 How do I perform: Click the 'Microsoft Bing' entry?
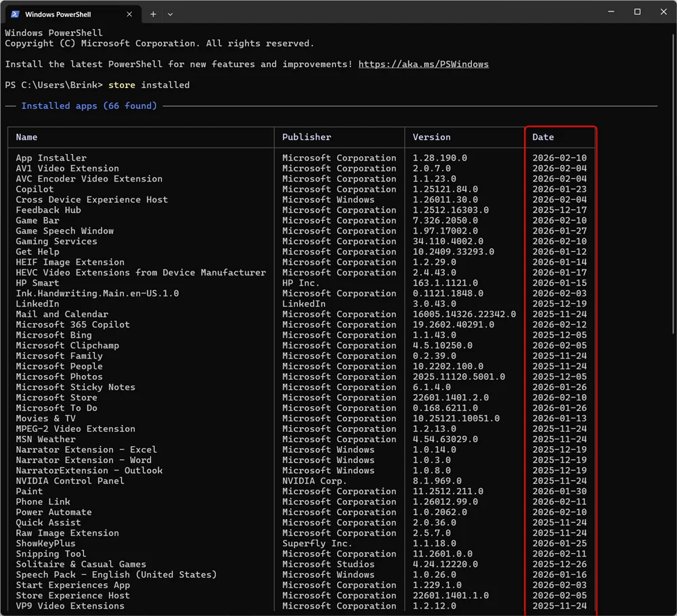point(54,335)
